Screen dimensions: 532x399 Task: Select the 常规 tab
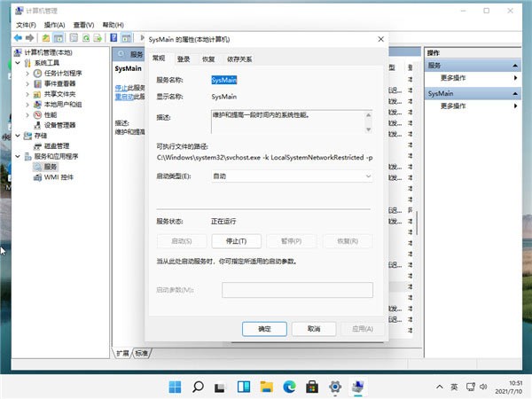(159, 59)
